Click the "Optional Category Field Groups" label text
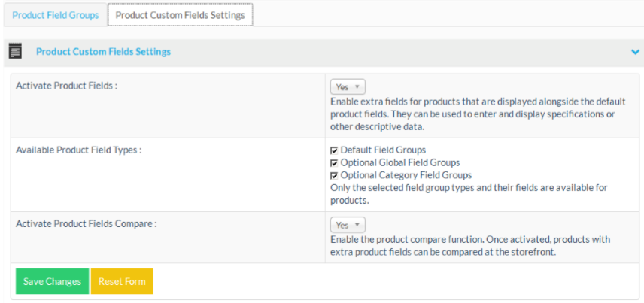This screenshot has width=644, height=303. (x=406, y=175)
